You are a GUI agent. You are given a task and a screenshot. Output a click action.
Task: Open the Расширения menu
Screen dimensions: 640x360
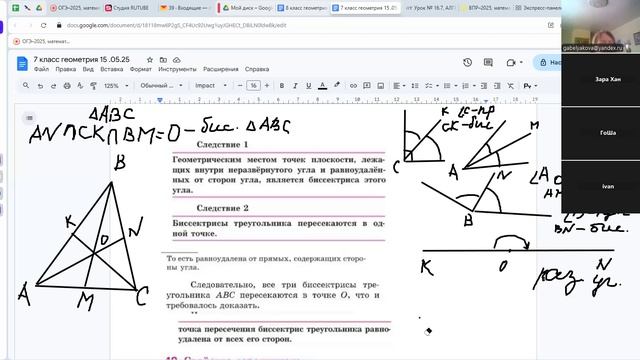coord(220,69)
